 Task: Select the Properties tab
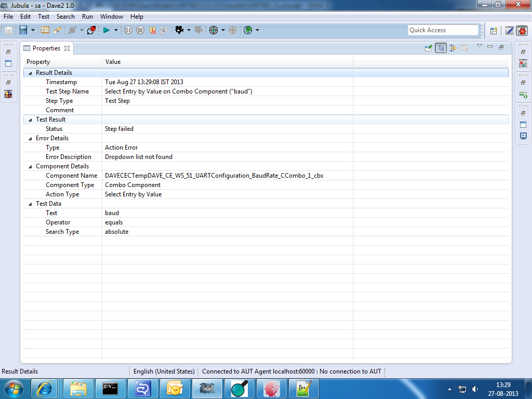click(x=46, y=48)
